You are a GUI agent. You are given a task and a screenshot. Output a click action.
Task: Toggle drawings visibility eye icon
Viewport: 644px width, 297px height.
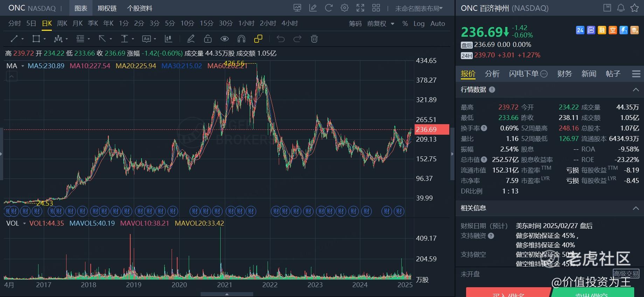point(224,39)
